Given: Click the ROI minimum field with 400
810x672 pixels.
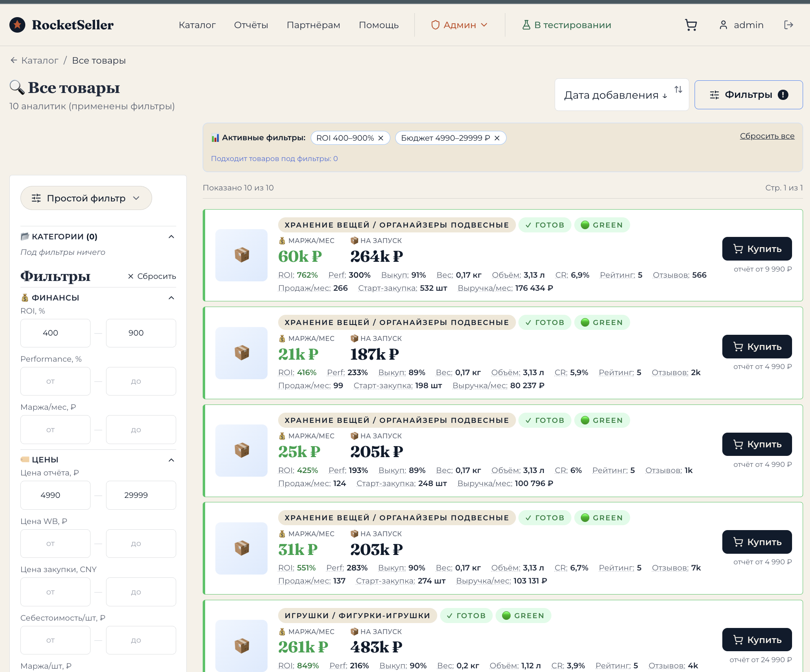Looking at the screenshot, I should [x=55, y=333].
